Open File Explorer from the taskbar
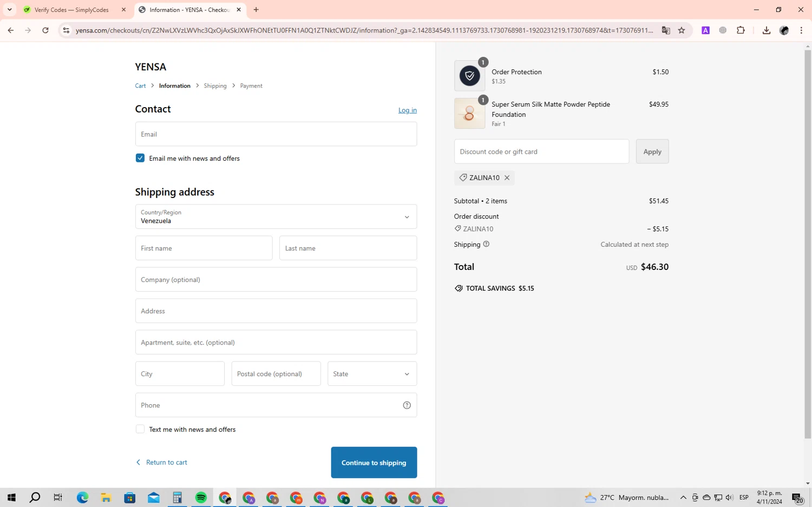Screen dimensions: 812x507 pos(106,497)
